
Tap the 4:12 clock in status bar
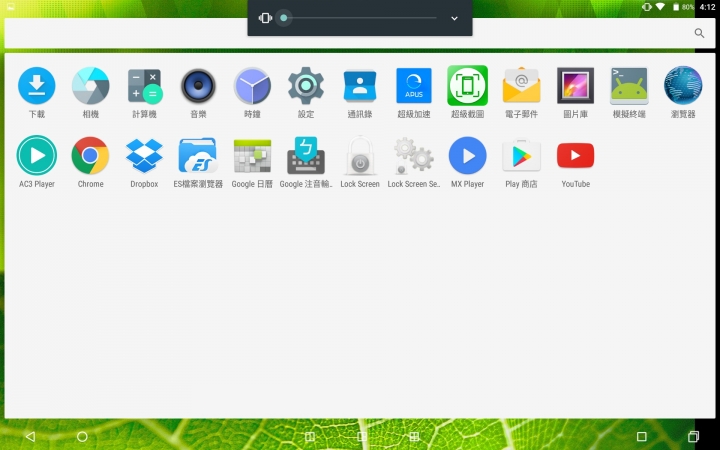pos(707,7)
